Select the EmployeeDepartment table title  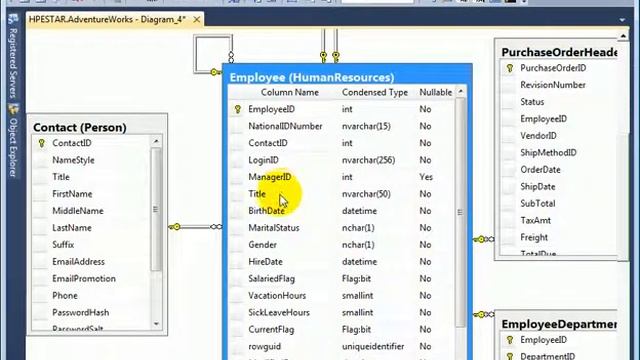pyautogui.click(x=559, y=324)
